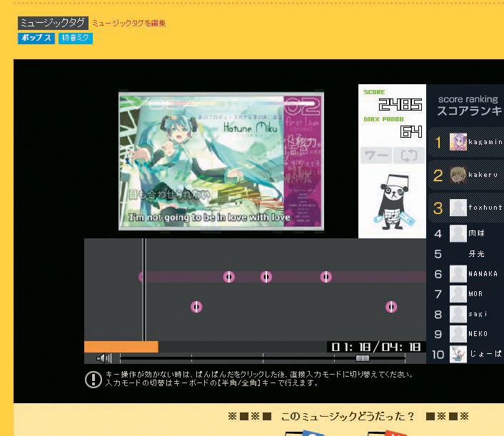The height and width of the screenshot is (436, 504).
Task: Click the foxhunt avatar at rank 3
Action: coord(458,208)
